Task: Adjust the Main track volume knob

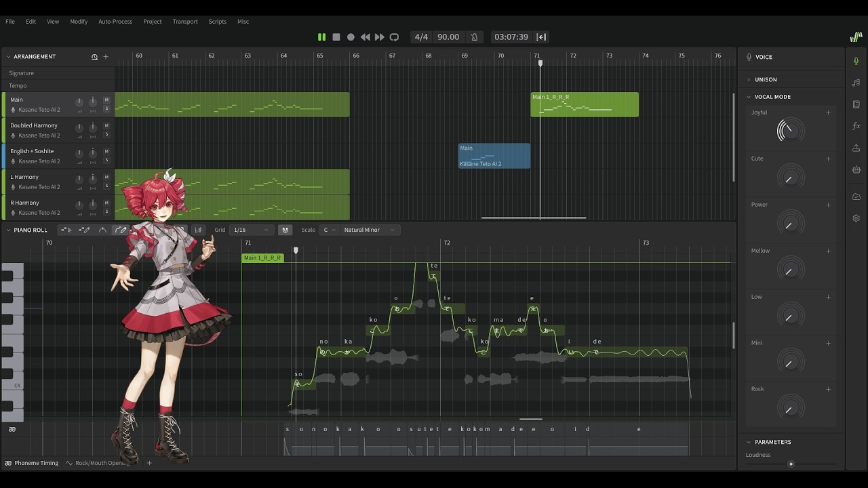Action: [x=79, y=102]
